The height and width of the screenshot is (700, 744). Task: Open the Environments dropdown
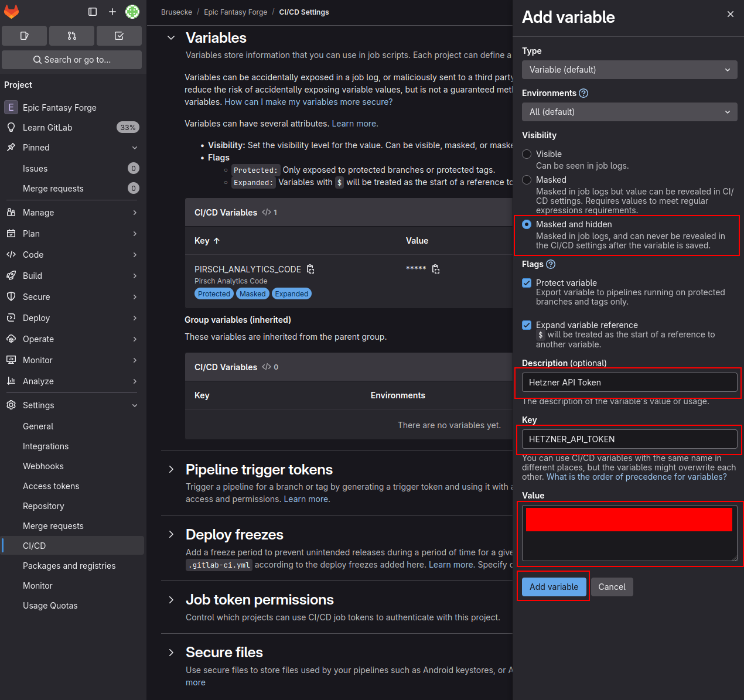(630, 112)
